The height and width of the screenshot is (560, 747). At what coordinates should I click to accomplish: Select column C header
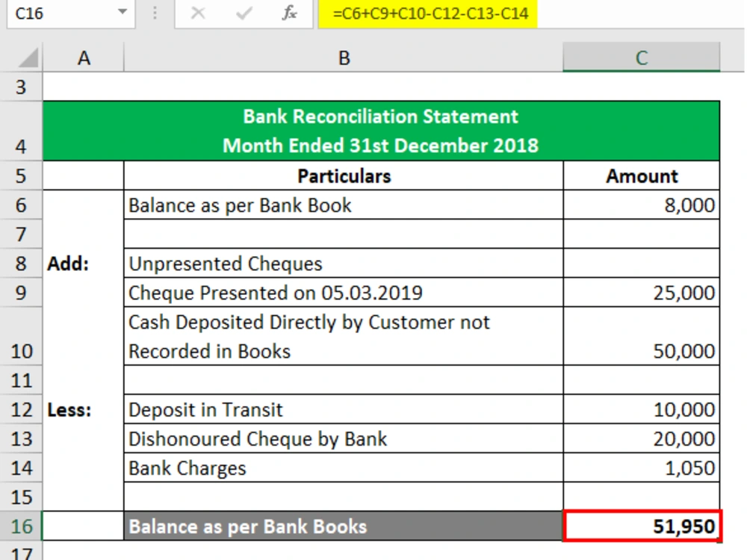click(x=641, y=57)
